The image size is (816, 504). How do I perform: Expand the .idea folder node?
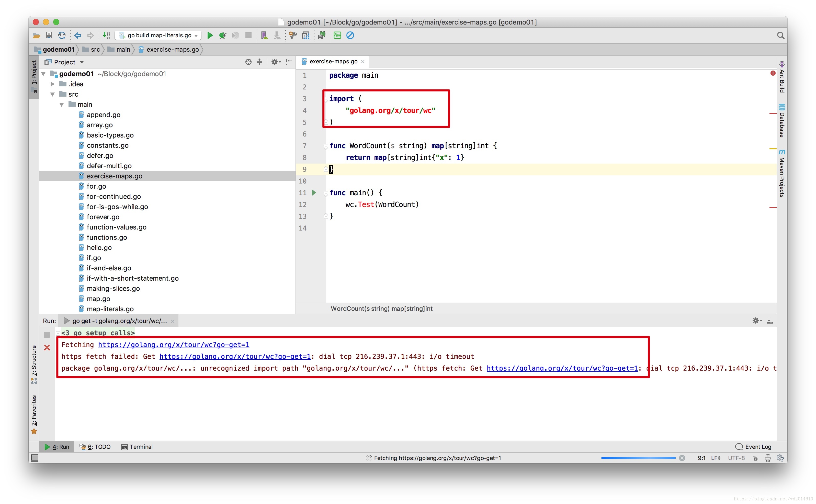coord(53,84)
